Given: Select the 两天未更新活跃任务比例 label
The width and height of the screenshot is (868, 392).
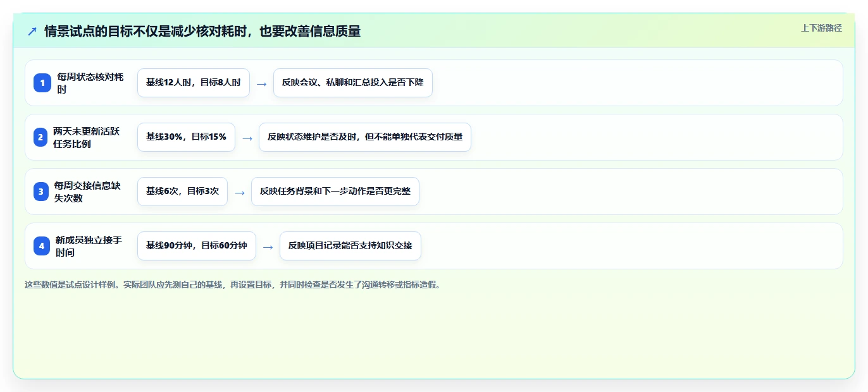Looking at the screenshot, I should click(x=87, y=137).
